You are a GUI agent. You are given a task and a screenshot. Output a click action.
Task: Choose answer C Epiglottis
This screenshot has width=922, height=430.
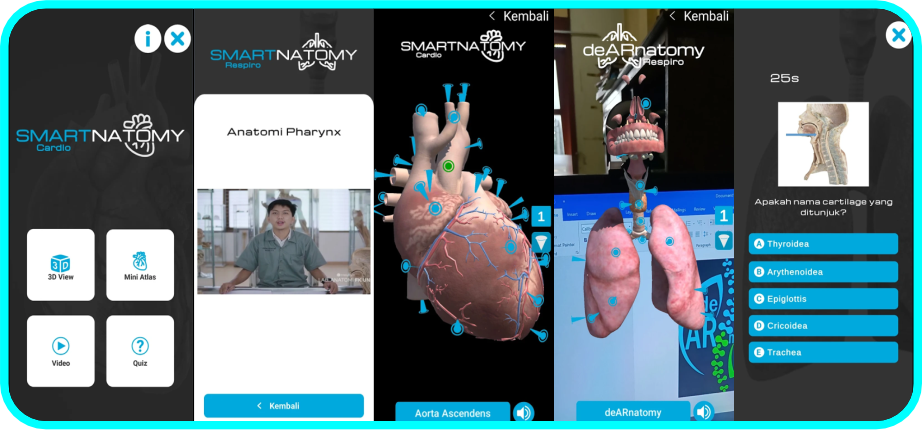823,298
